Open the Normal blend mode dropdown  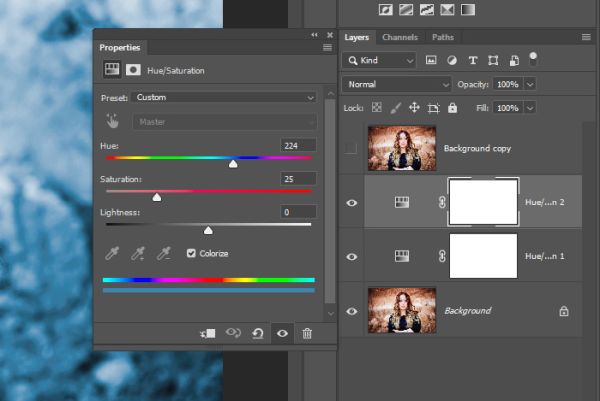click(397, 84)
